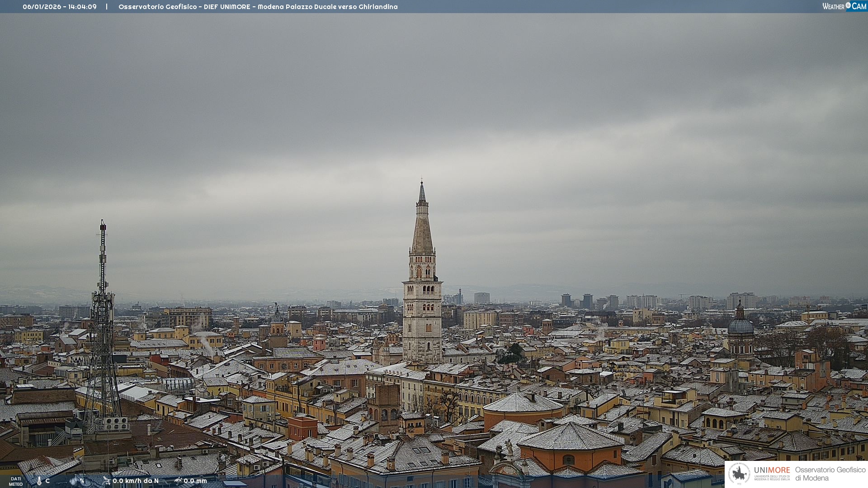The image size is (868, 488).
Task: Click the WeatherCam logo
Action: point(844,6)
